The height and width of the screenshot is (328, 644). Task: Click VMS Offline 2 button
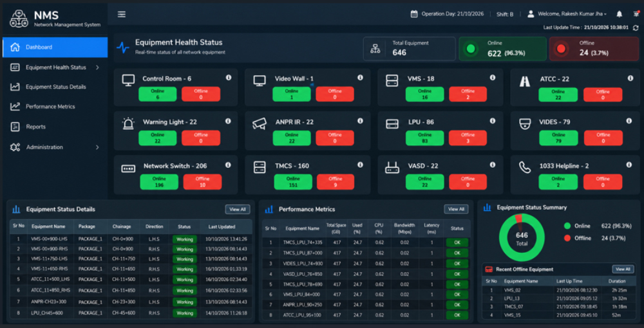(x=468, y=95)
